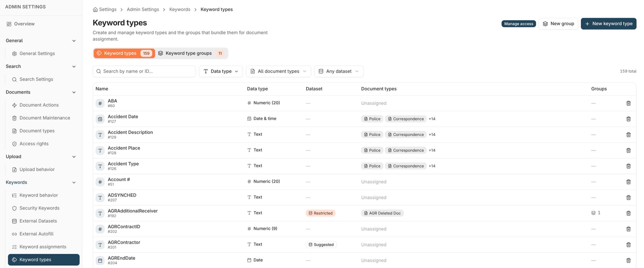Collapse the Keywords sidebar section
The image size is (644, 268).
click(x=74, y=182)
